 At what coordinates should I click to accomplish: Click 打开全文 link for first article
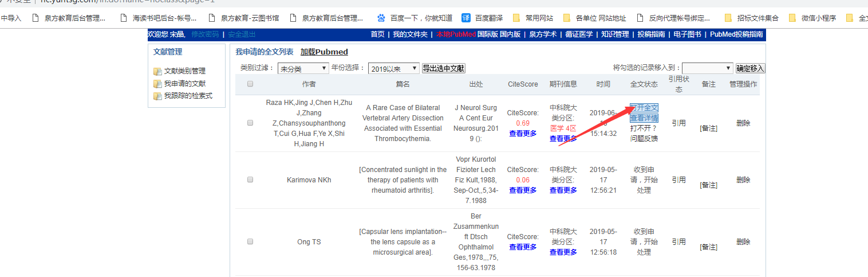[644, 108]
